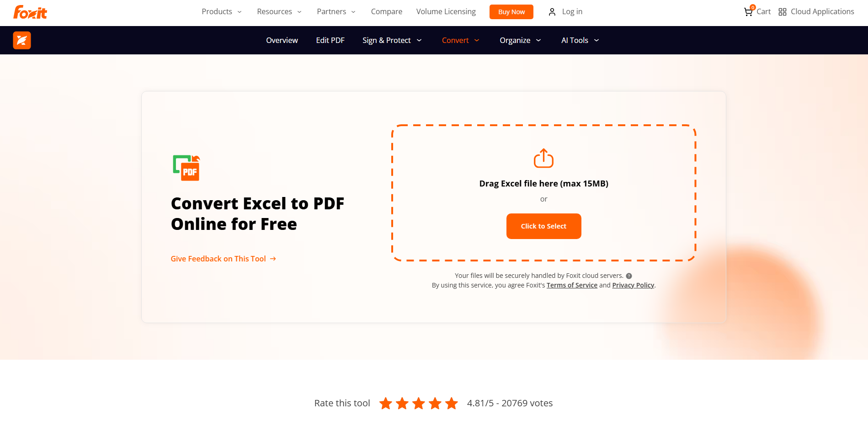Go to the Overview tab
The height and width of the screenshot is (431, 868).
(x=282, y=40)
